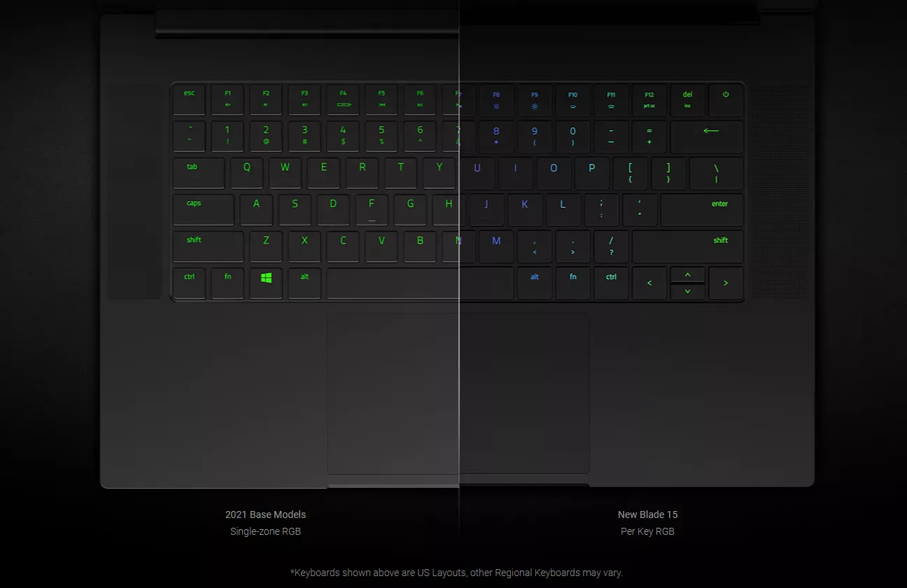The image size is (907, 588).
Task: Click the down arrow key
Action: 687,291
